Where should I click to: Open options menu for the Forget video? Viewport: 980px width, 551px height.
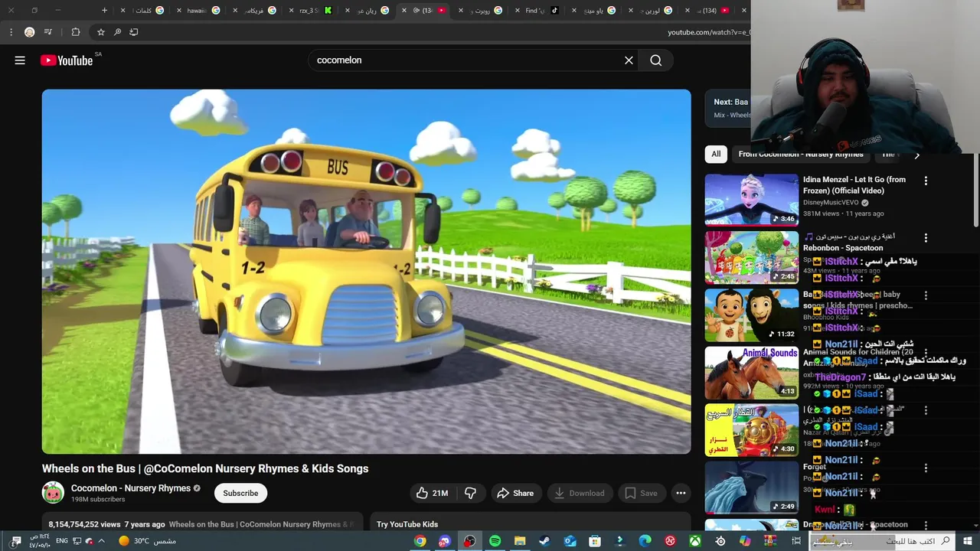pyautogui.click(x=926, y=468)
